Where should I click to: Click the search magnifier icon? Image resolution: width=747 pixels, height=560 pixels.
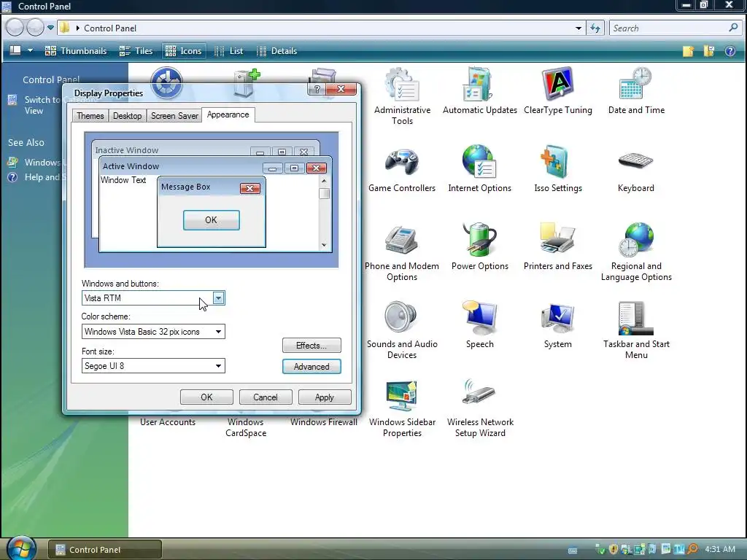(x=733, y=28)
